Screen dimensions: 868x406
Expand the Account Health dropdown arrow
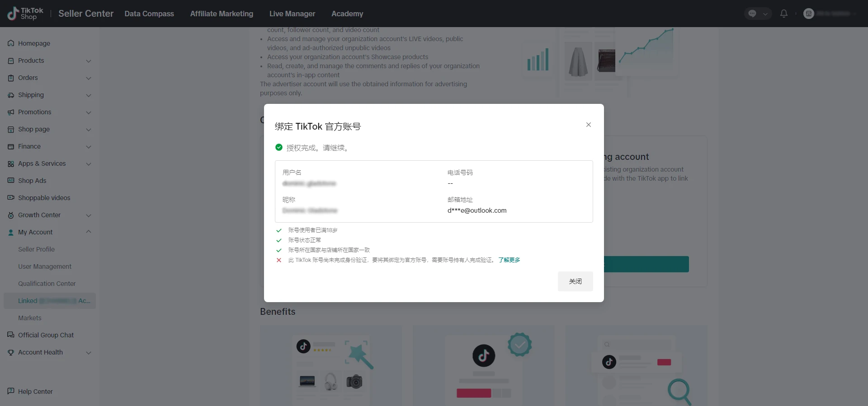click(89, 353)
